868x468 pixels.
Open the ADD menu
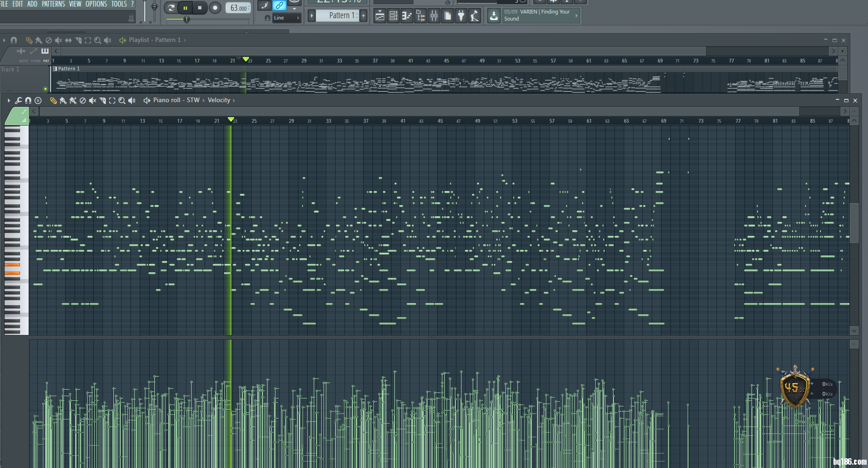[x=32, y=4]
